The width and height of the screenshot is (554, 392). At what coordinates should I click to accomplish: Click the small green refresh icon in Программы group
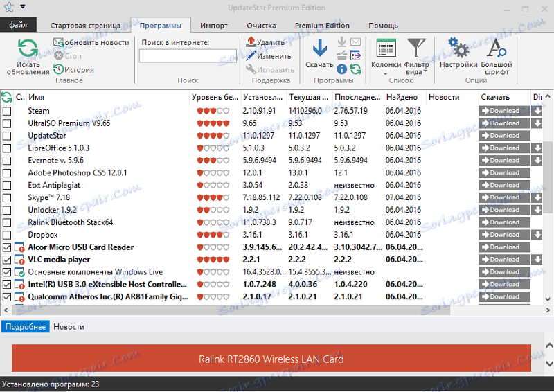(x=356, y=69)
